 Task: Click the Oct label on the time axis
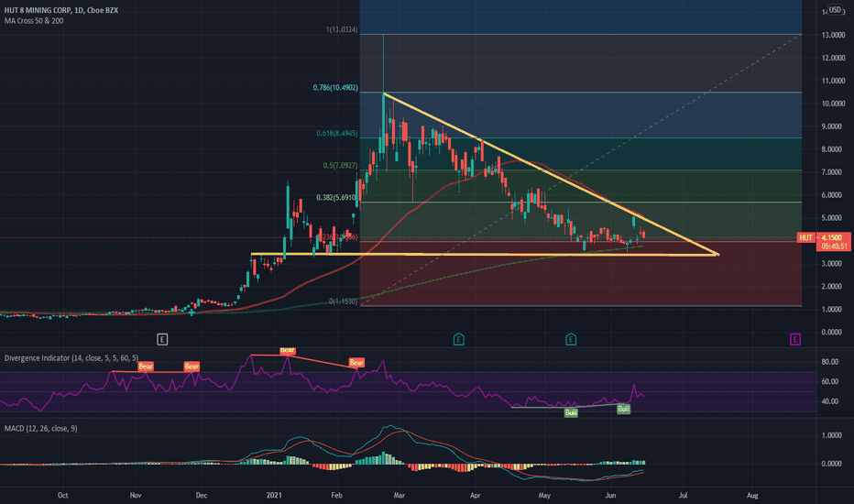click(62, 495)
